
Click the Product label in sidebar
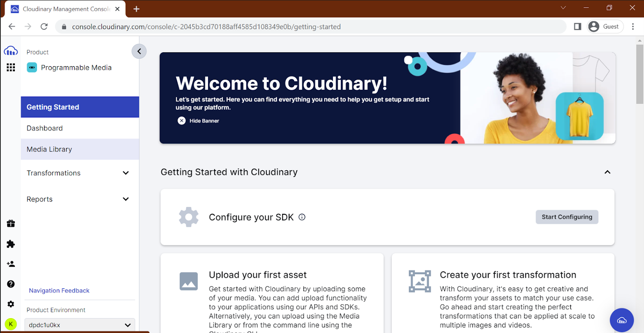click(37, 52)
